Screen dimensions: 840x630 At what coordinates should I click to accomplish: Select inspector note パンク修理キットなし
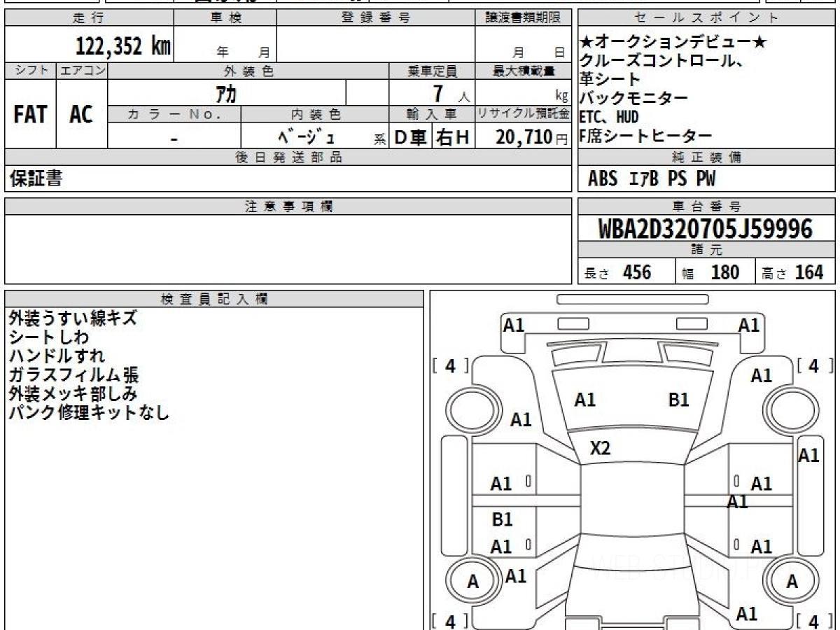coord(89,412)
